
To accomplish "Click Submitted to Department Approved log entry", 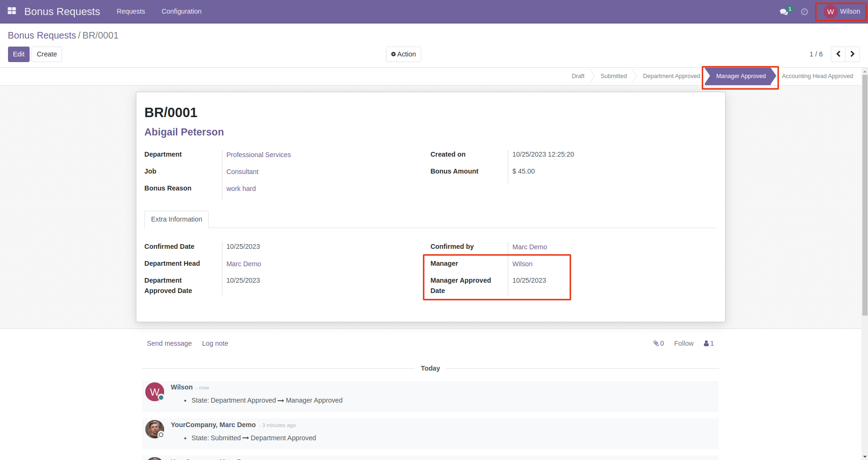I will point(253,438).
